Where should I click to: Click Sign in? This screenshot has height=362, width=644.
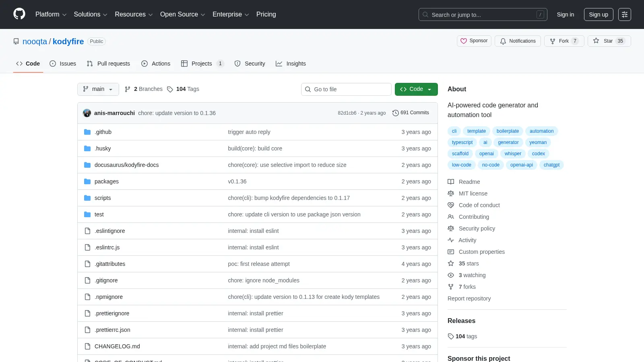566,14
